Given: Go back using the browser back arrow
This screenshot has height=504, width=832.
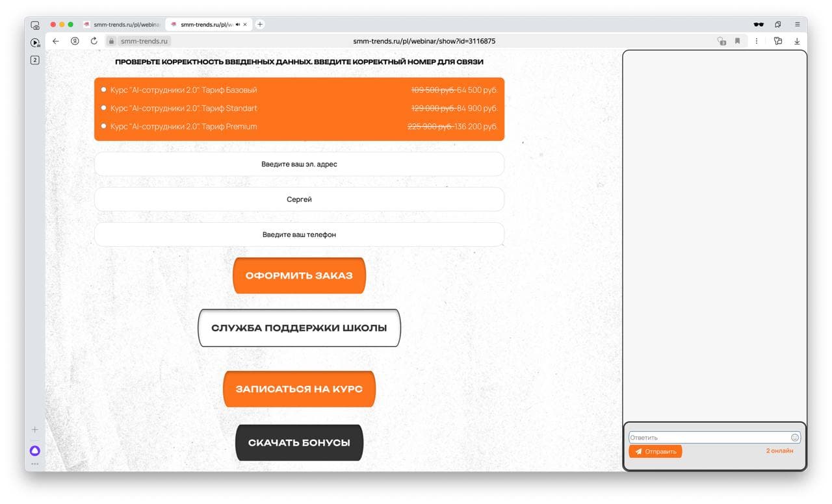Looking at the screenshot, I should tap(56, 41).
